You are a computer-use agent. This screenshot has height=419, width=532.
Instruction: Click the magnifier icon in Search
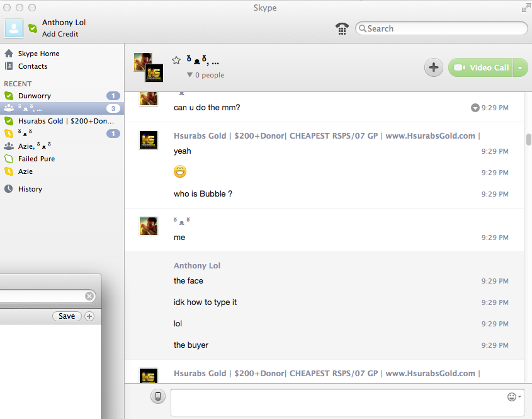[363, 28]
